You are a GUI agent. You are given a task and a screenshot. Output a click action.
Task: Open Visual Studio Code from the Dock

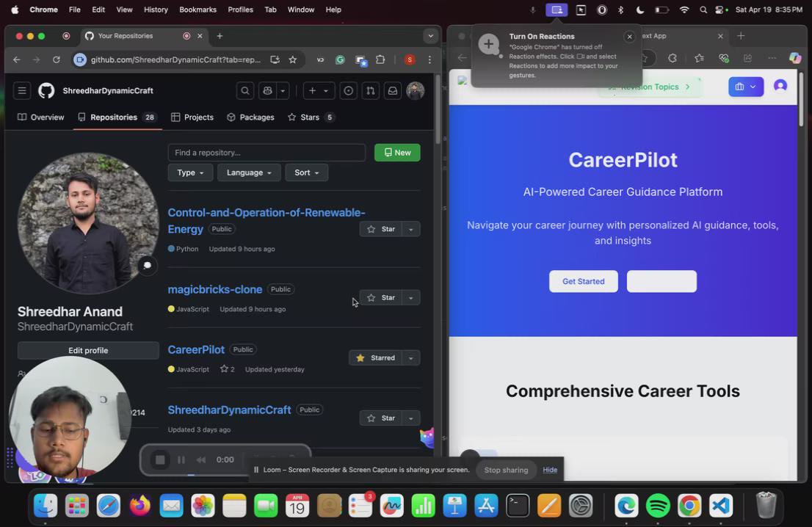721,506
